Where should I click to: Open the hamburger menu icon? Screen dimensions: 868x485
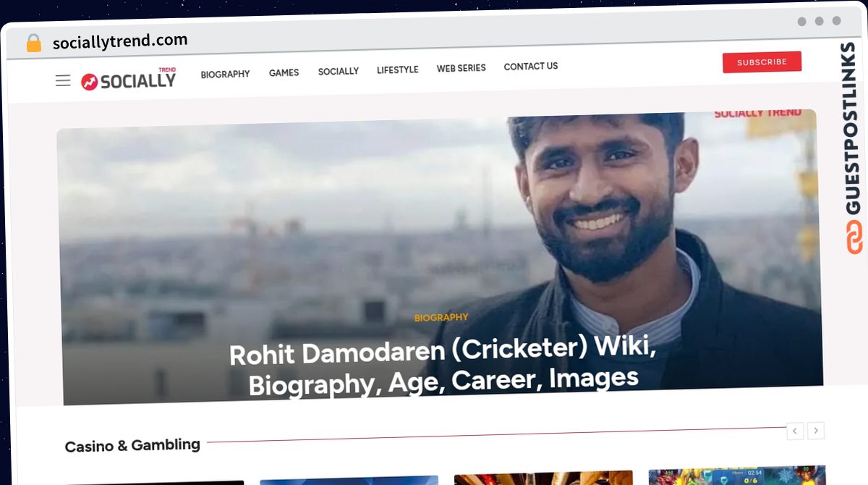(x=63, y=80)
